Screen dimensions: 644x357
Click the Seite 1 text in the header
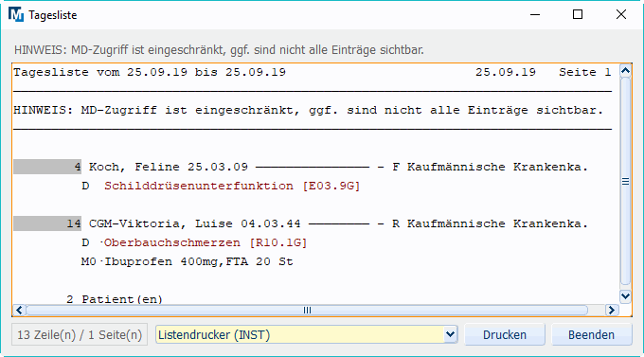pyautogui.click(x=585, y=72)
